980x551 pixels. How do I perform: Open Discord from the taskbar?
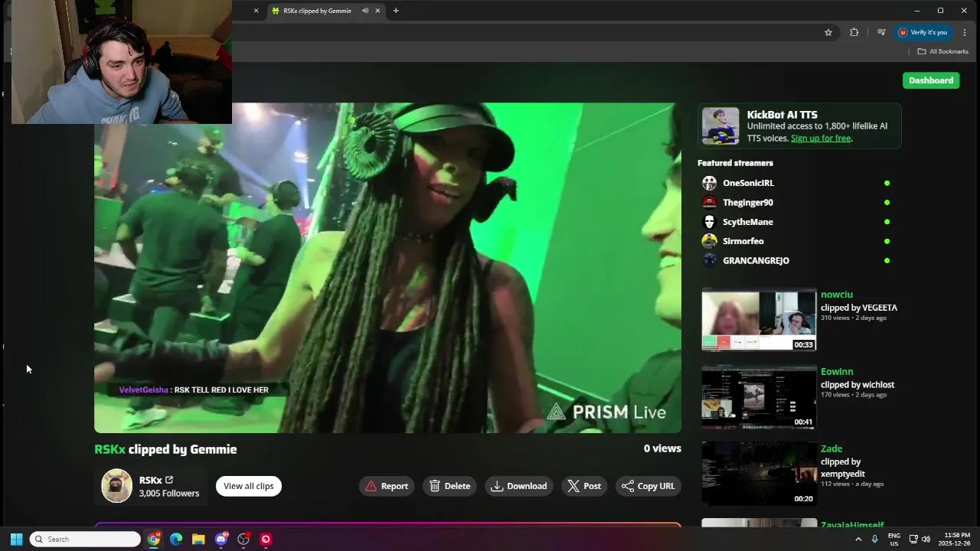(221, 540)
